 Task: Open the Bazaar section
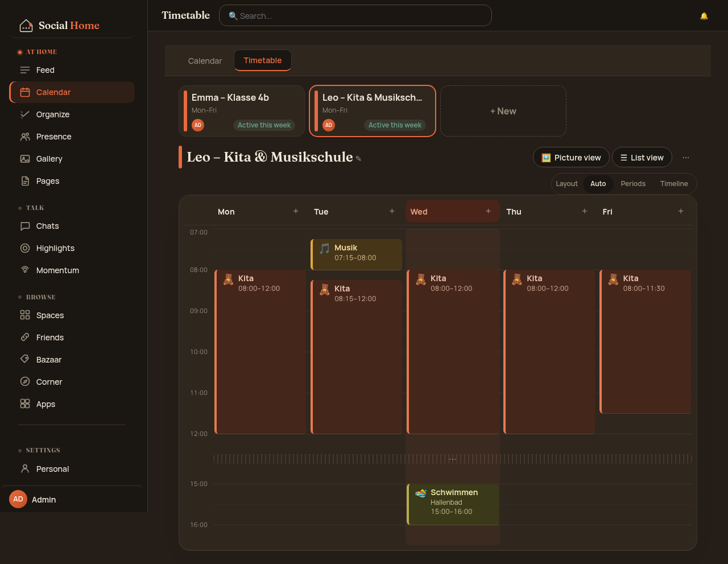[72, 360]
